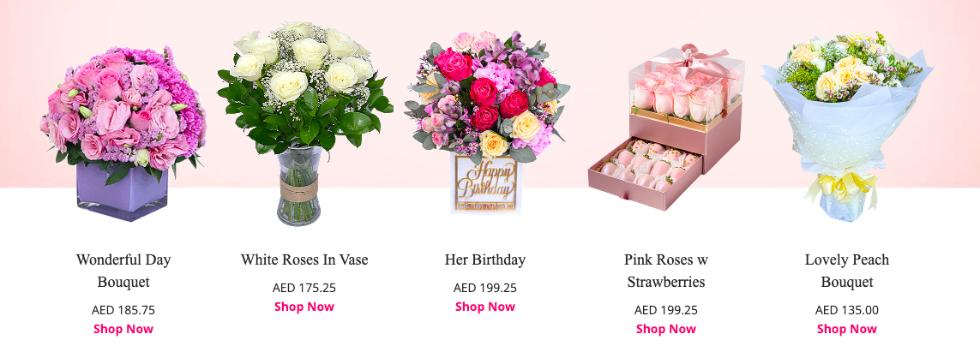Shop Now for White Roses In Vase
This screenshot has height=352, width=980.
tap(304, 307)
